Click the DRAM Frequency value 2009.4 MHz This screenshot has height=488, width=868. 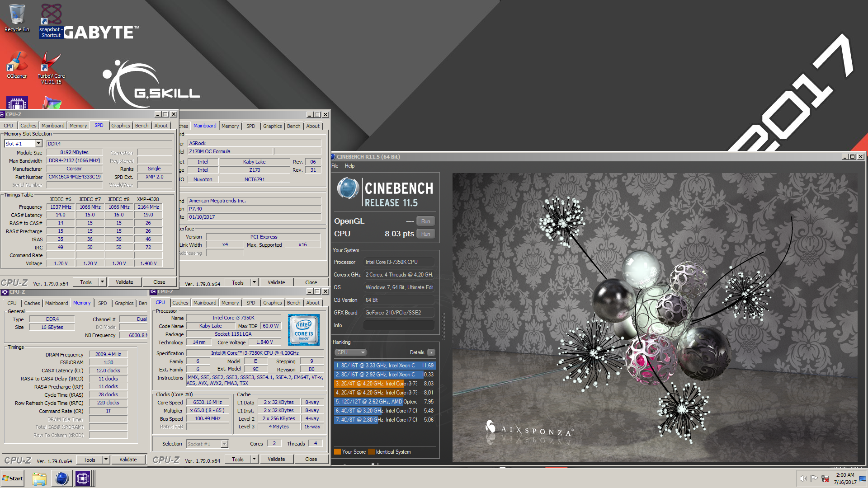tap(108, 354)
